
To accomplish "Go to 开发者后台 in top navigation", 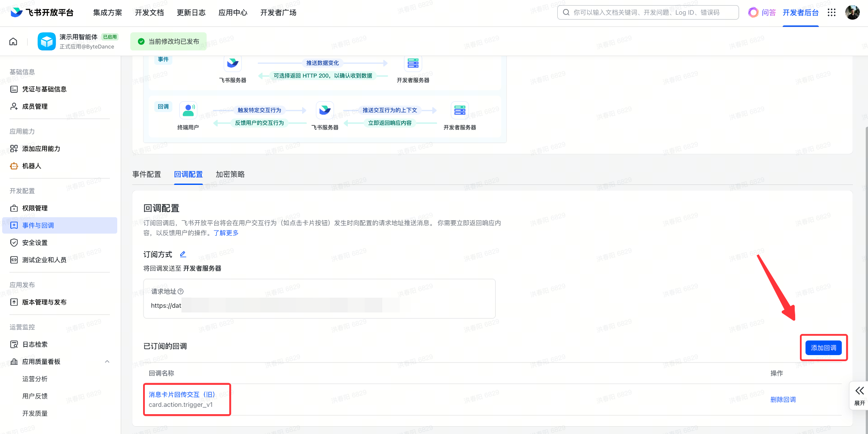I will [801, 12].
